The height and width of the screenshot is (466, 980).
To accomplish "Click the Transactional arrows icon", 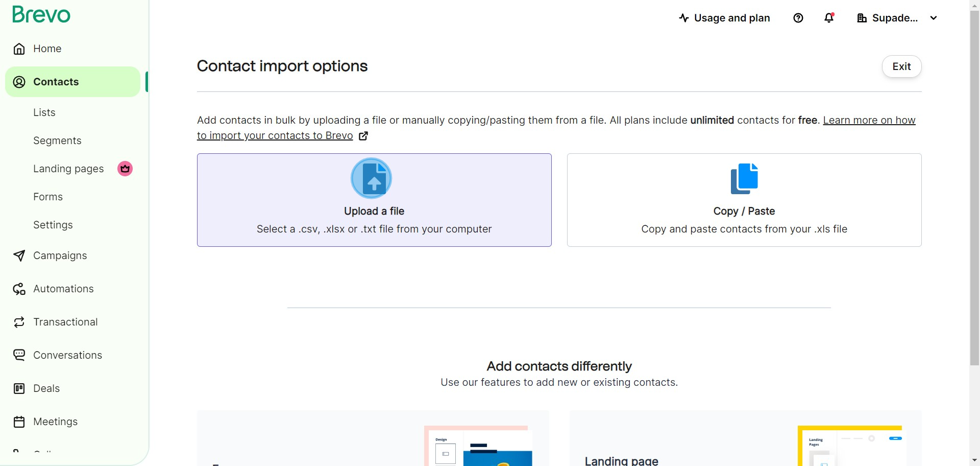I will [x=19, y=322].
